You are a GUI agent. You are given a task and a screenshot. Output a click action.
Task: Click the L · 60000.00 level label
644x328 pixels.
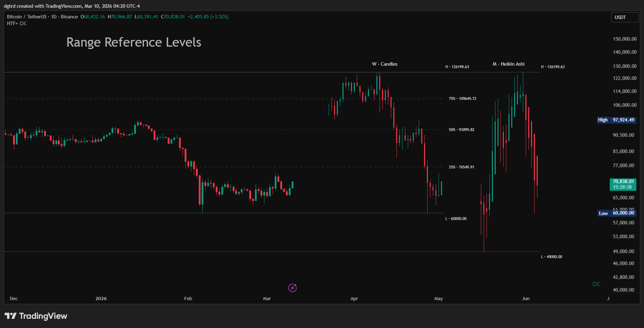(456, 219)
